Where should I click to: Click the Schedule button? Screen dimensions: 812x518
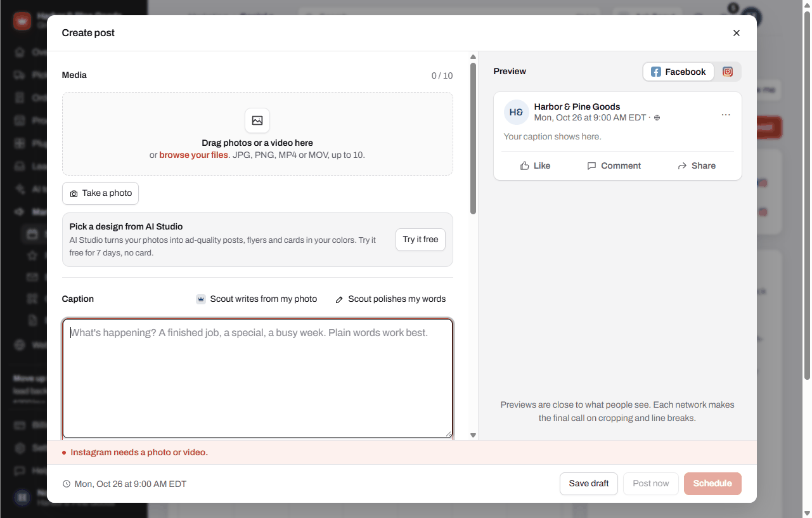click(x=712, y=484)
